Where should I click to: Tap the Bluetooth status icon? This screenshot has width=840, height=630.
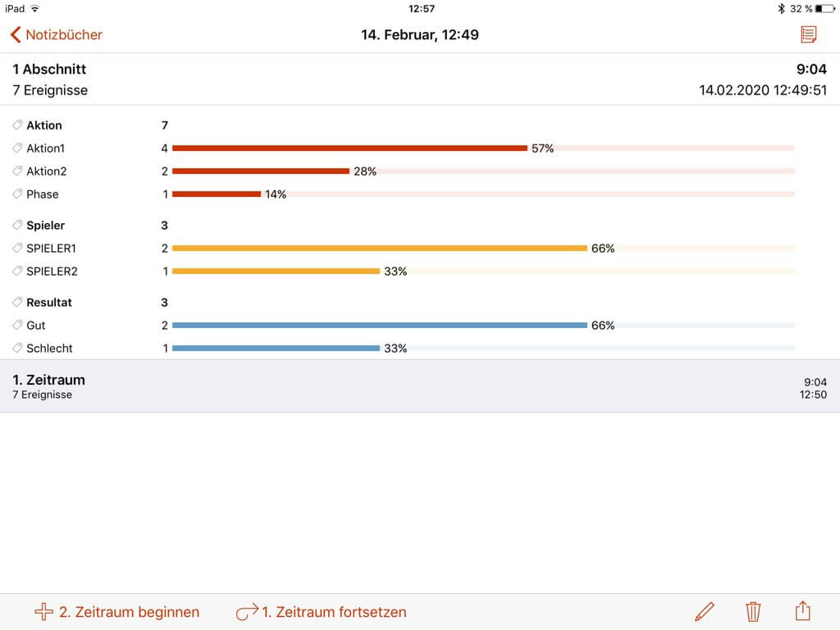[781, 8]
